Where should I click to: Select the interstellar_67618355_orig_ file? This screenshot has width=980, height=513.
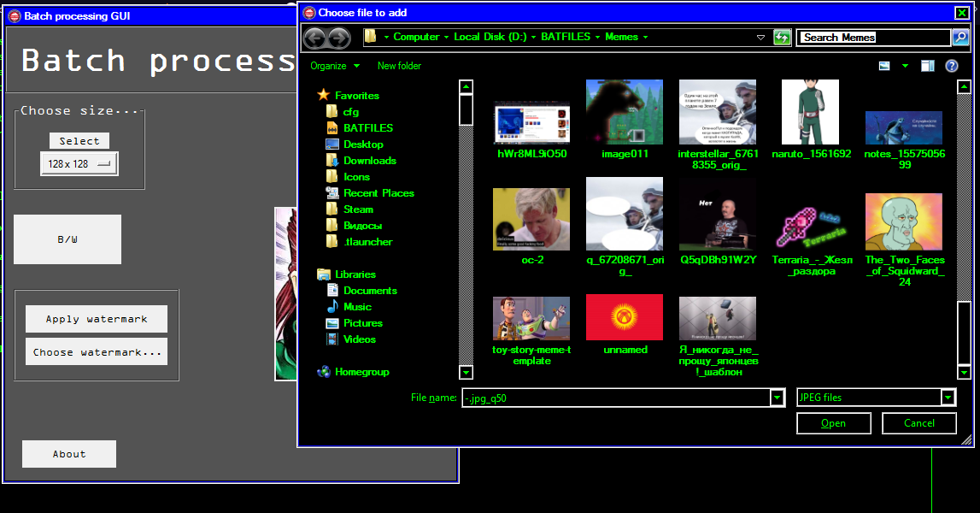click(x=718, y=125)
